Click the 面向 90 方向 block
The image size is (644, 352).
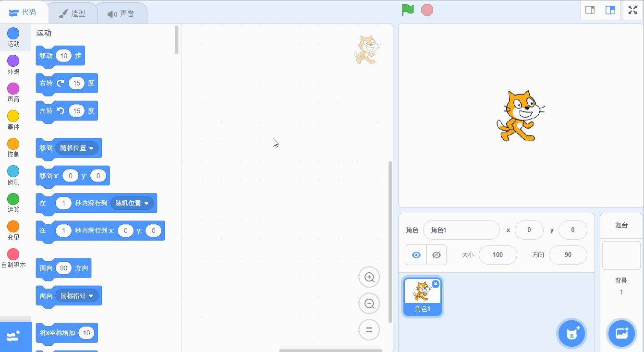coord(63,268)
